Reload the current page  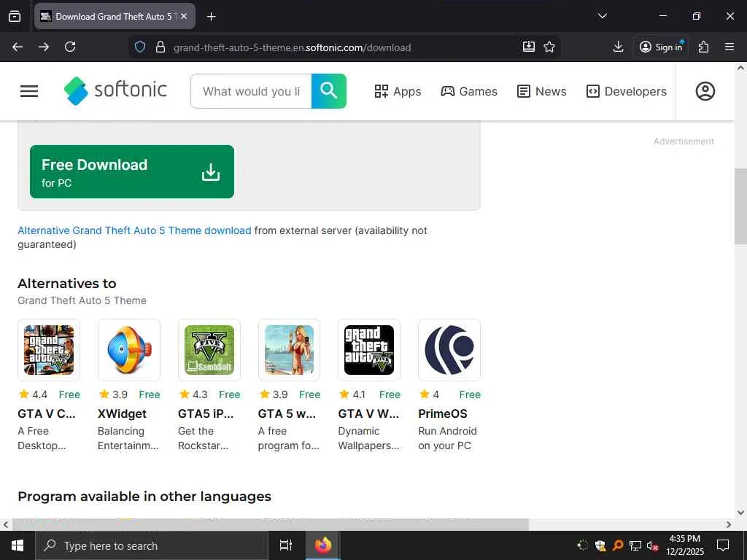[70, 47]
